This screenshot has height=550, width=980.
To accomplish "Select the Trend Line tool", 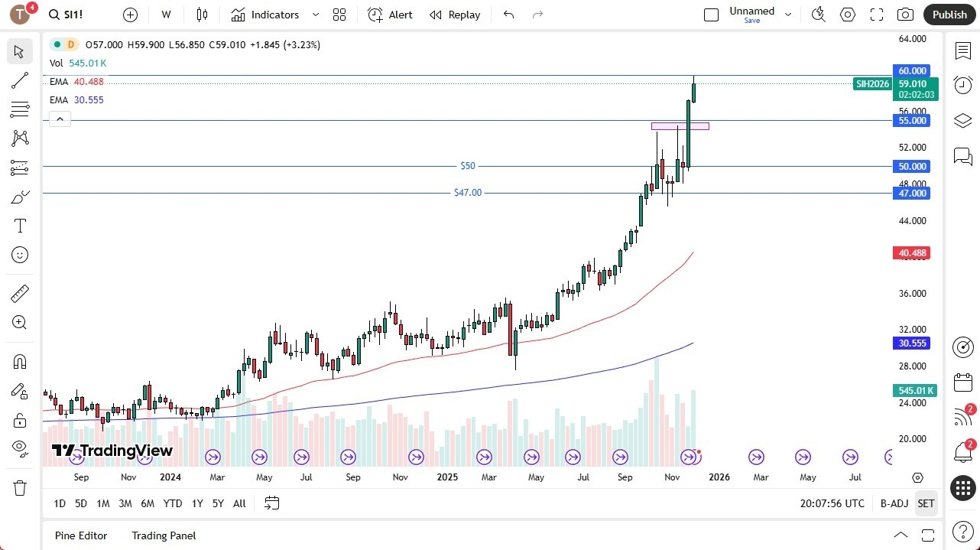I will point(20,80).
